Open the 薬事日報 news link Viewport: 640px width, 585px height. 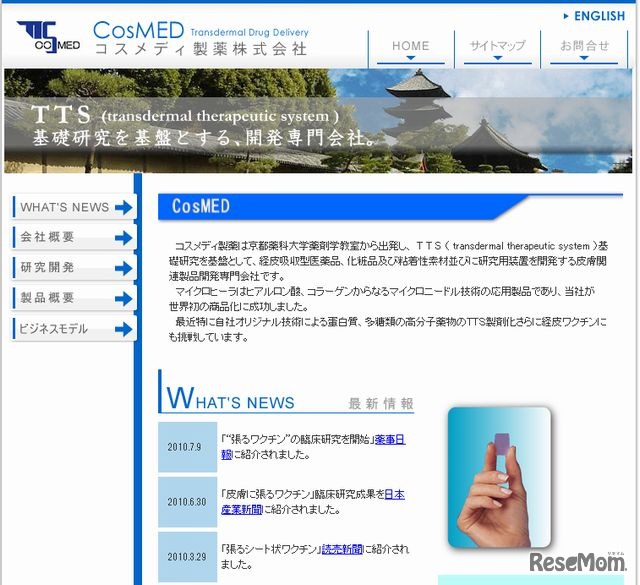[390, 440]
